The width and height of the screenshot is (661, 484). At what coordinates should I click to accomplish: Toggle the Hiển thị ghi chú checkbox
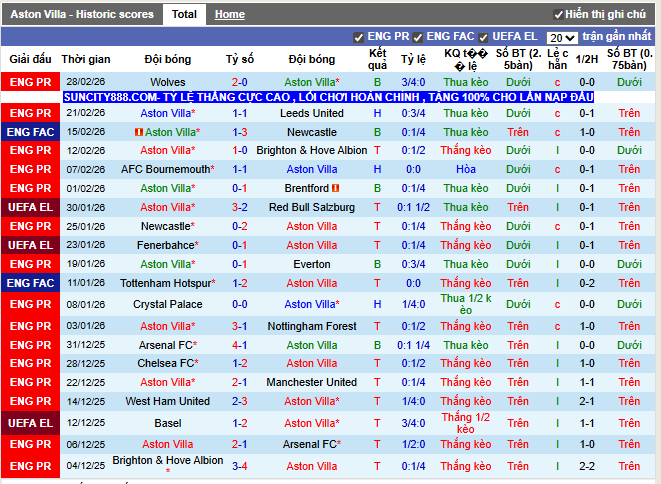pos(558,15)
